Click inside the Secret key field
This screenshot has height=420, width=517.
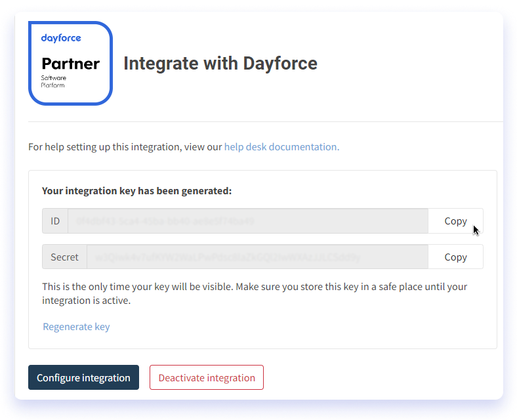click(x=257, y=257)
